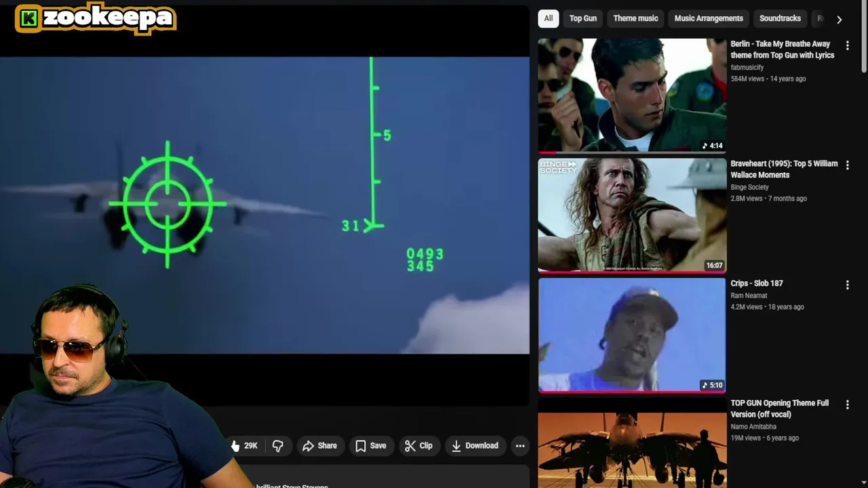Click the dislike thumbs-down icon
This screenshot has width=868, height=488.
[x=278, y=445]
